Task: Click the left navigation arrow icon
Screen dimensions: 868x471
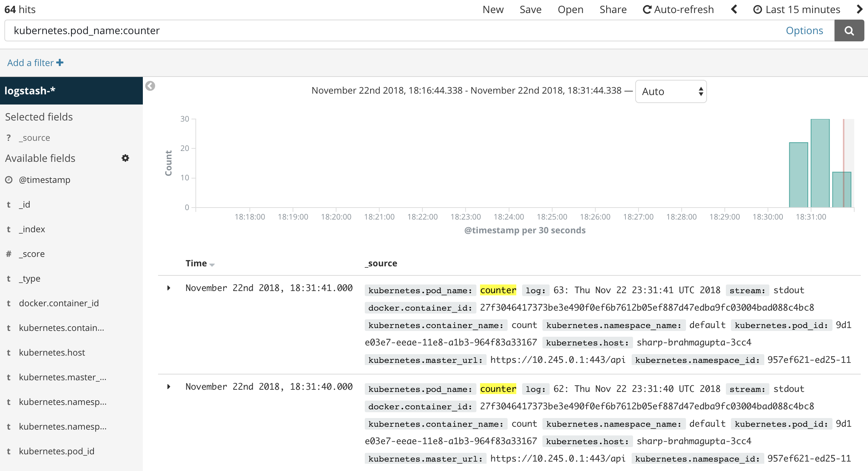Action: point(733,10)
